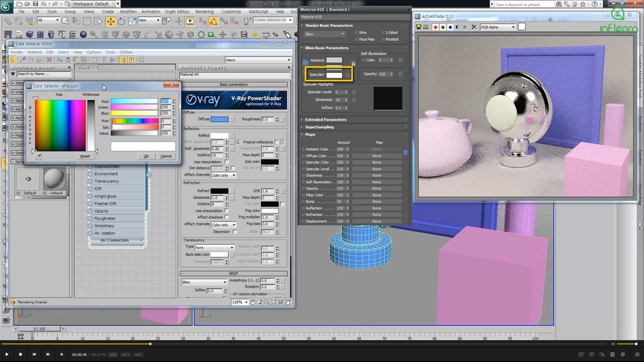Toggle Affect shadows checkbox in Refraction
This screenshot has height=362, width=644.
(226, 217)
